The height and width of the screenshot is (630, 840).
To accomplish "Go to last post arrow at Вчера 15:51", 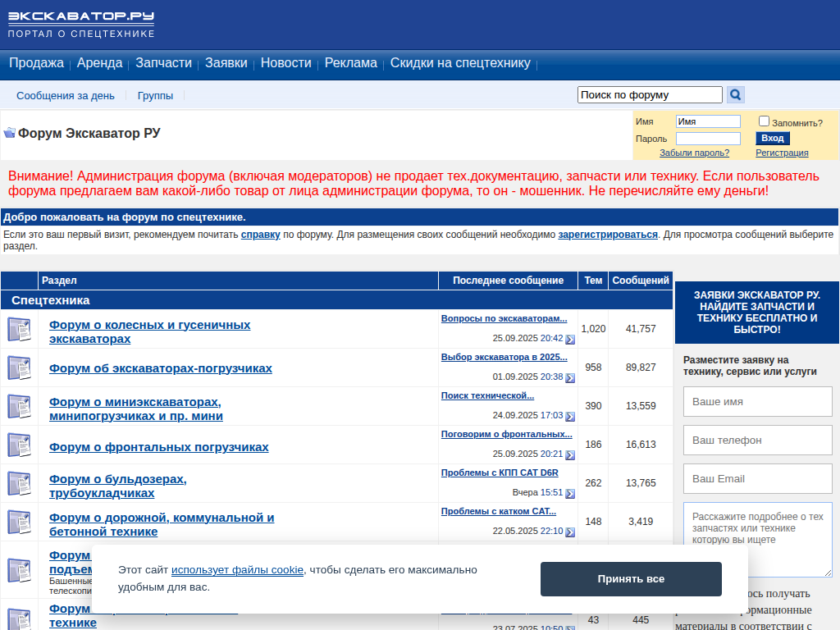I will point(570,493).
